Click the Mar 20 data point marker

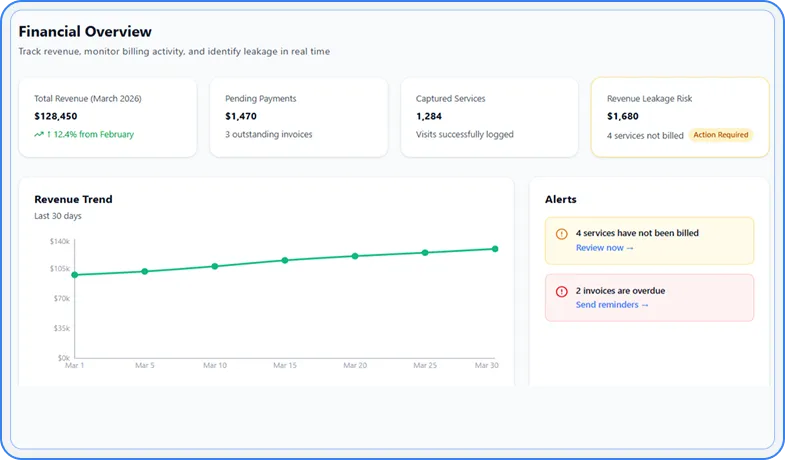tap(355, 256)
